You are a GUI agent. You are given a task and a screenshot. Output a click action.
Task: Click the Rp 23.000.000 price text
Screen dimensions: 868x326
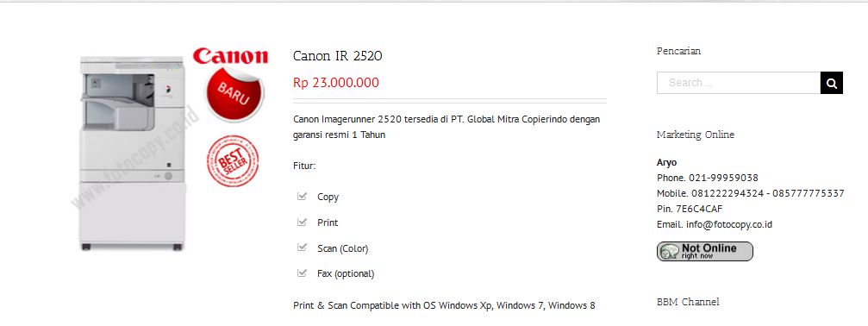336,83
